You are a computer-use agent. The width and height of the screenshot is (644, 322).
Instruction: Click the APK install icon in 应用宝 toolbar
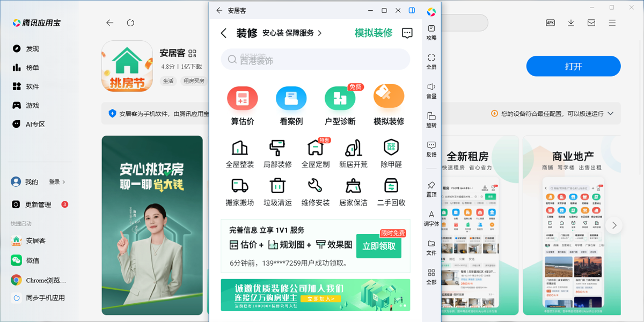550,23
